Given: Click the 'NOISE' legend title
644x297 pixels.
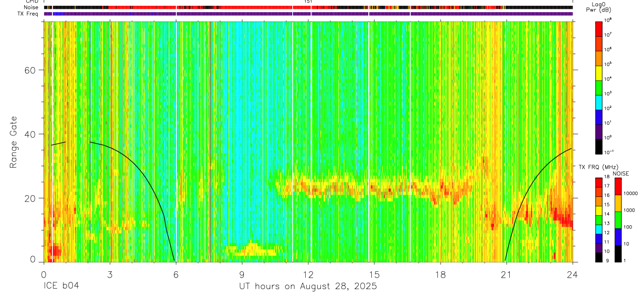Looking at the screenshot, I should click(x=620, y=173).
